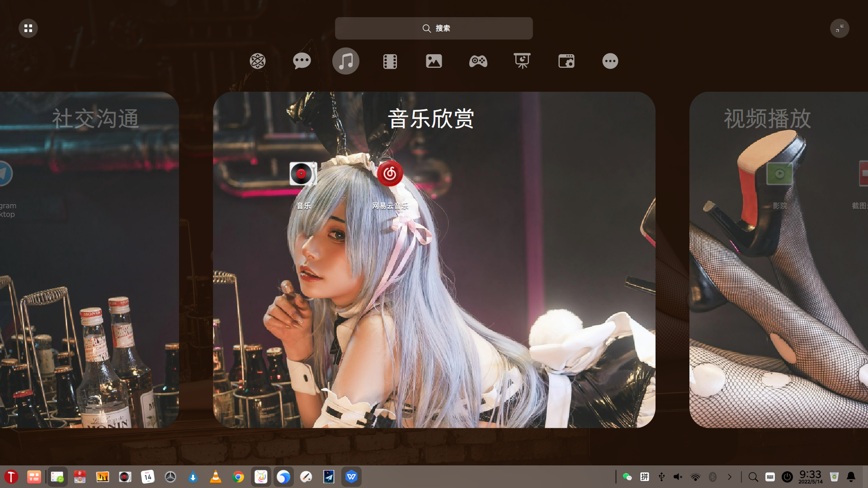Open the more categories ellipsis icon
The image size is (868, 488).
[610, 61]
